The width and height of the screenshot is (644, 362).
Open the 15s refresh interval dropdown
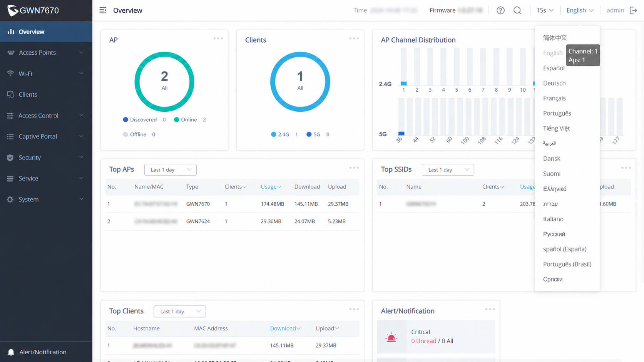[x=545, y=10]
